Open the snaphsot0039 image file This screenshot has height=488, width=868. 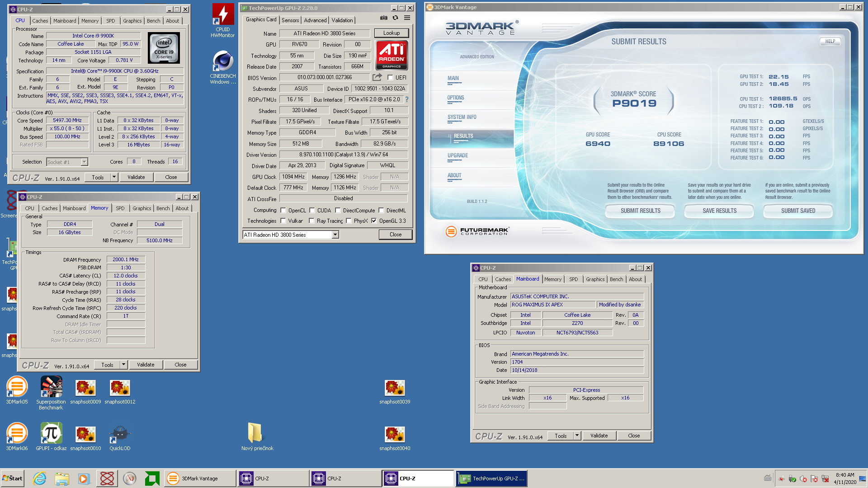point(395,391)
